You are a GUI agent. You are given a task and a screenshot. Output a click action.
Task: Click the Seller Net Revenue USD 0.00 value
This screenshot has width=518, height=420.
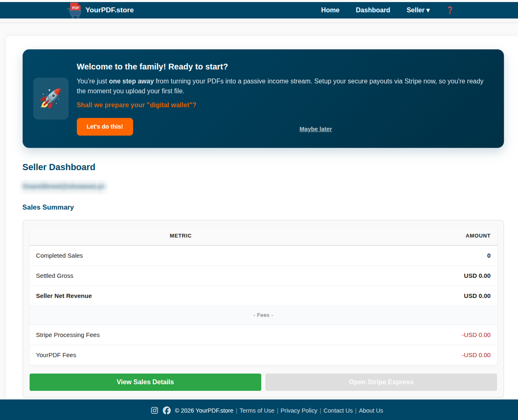pos(477,296)
